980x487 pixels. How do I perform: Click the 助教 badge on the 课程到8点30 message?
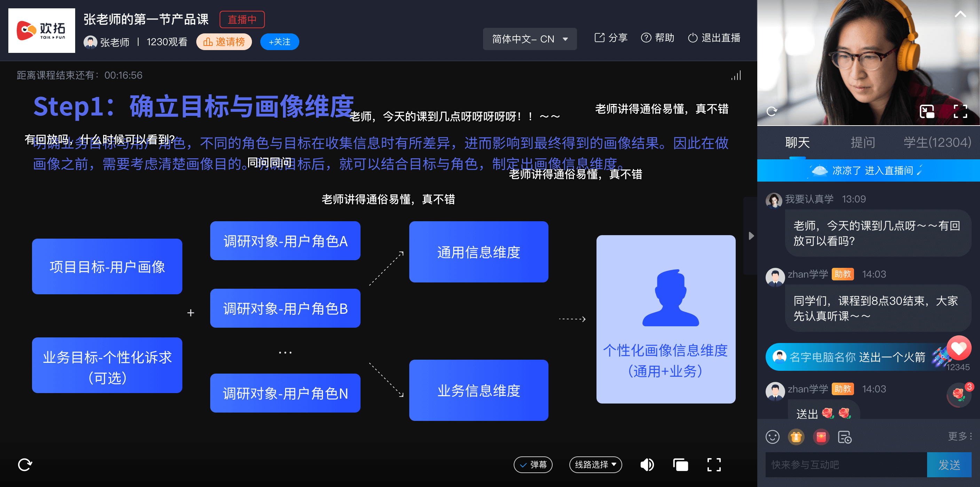point(843,274)
